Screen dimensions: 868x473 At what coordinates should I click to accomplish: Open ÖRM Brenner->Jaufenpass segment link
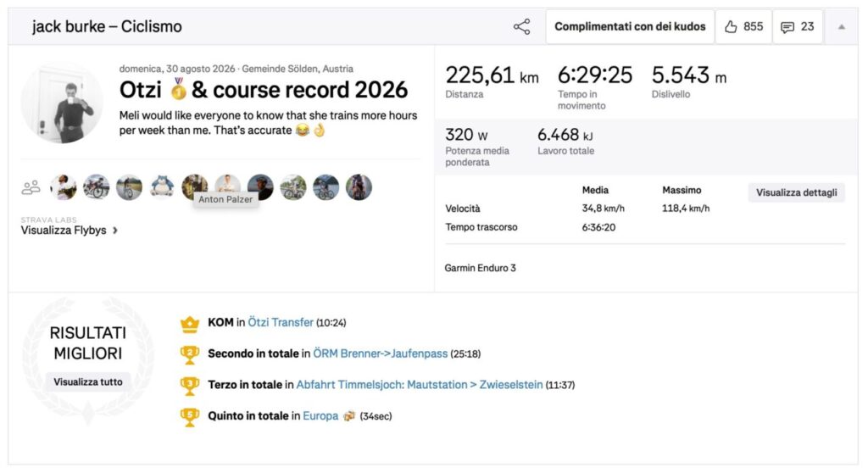point(381,353)
